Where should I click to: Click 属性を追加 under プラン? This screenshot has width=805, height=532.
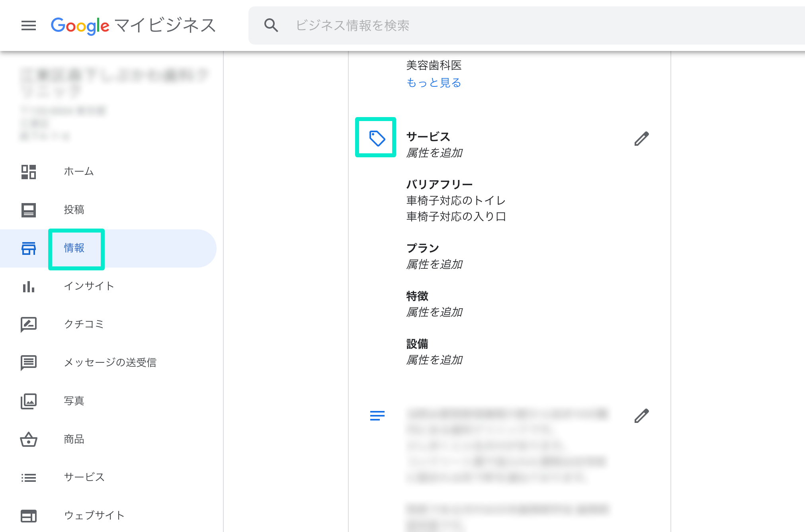(434, 264)
